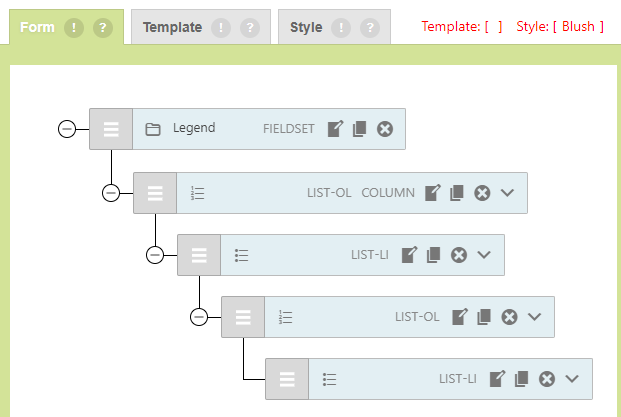Delete the Legend FIELDSET row
The image size is (621, 417).
click(385, 129)
